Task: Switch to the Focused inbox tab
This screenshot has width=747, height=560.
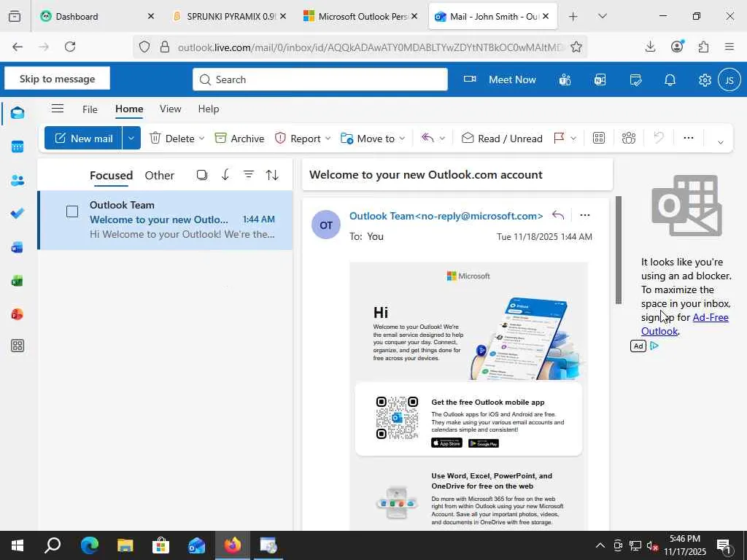Action: (x=111, y=175)
